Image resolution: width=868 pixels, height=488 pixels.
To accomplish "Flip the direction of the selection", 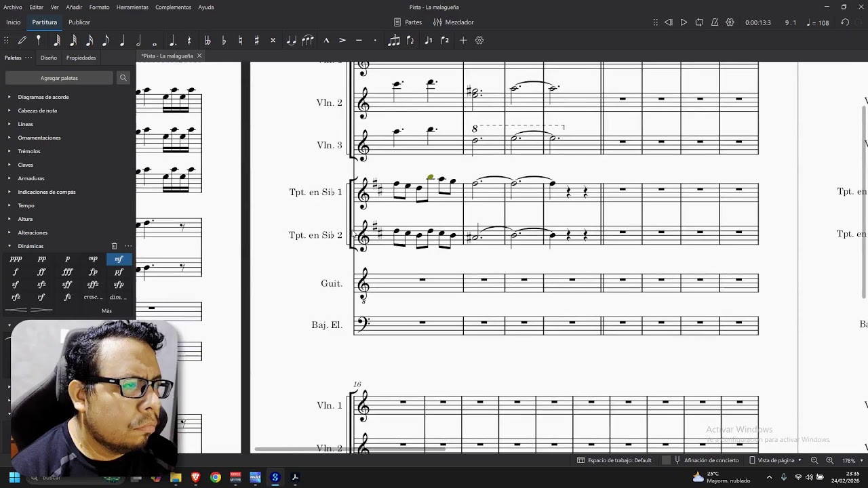I will [410, 41].
